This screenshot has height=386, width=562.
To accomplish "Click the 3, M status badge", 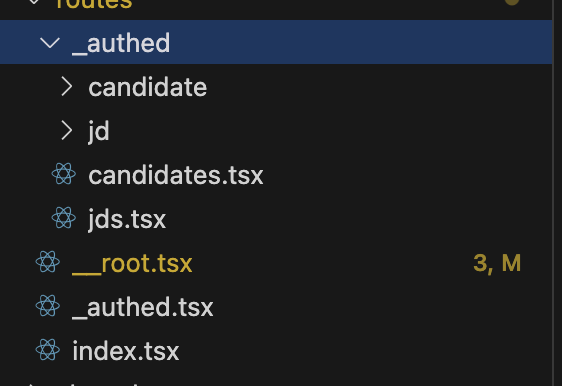I will [497, 263].
